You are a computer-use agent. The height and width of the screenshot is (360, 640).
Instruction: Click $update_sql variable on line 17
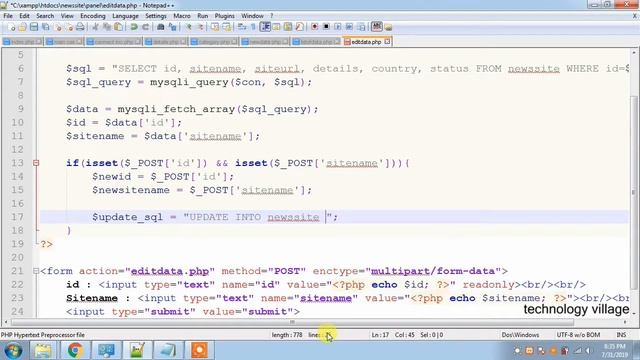[127, 217]
